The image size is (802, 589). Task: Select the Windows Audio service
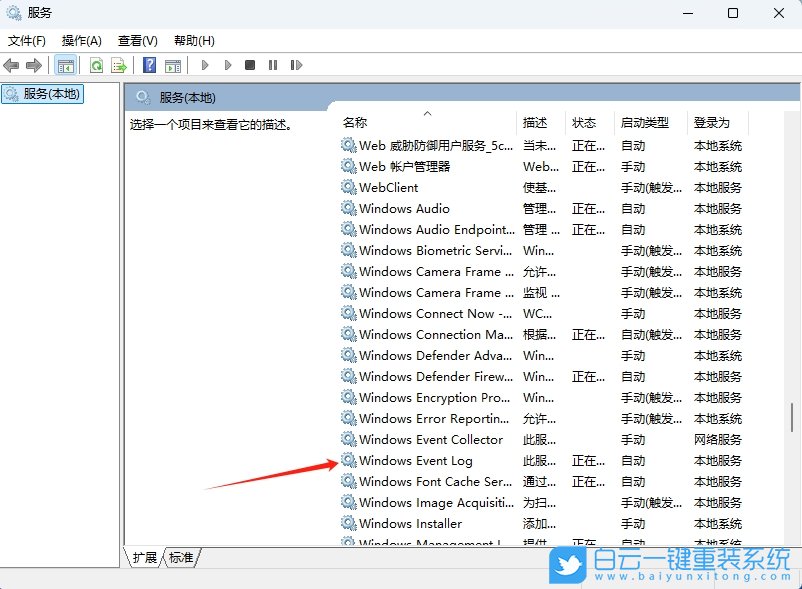(404, 208)
